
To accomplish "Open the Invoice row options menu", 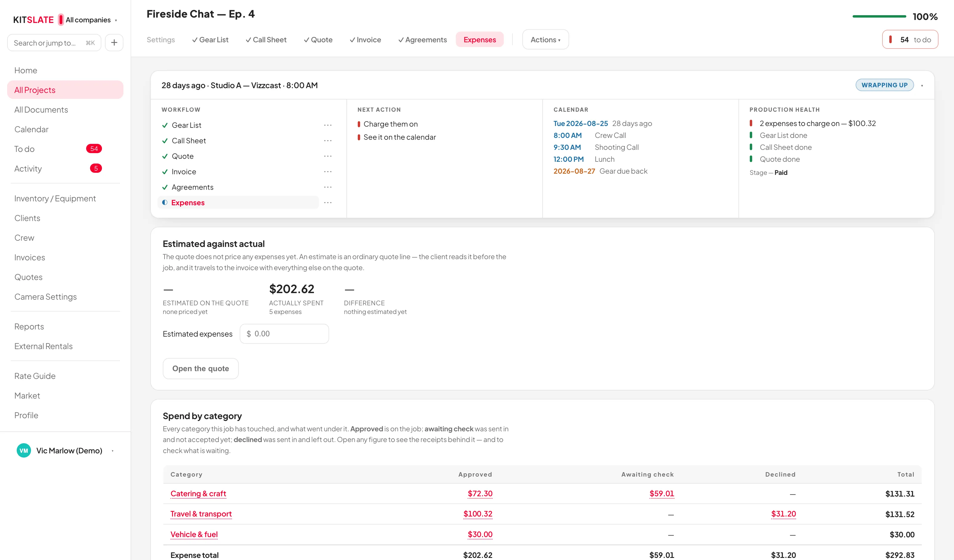I will coord(328,172).
